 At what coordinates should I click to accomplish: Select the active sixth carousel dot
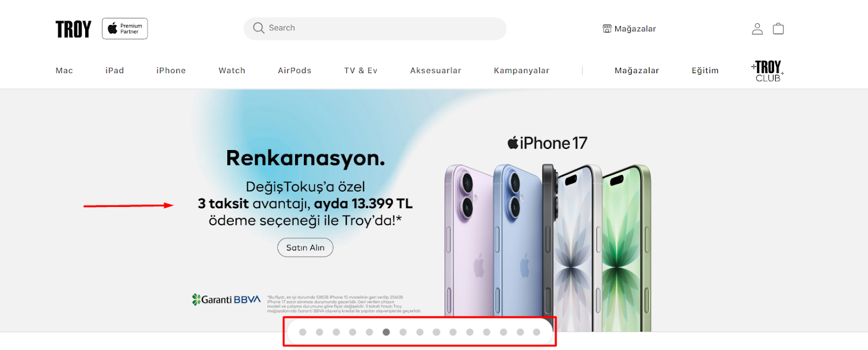click(x=386, y=332)
